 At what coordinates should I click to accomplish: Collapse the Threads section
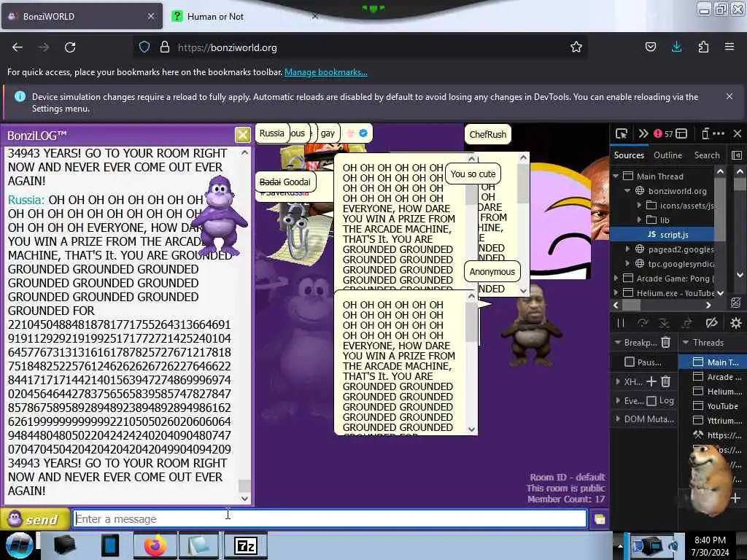[686, 343]
